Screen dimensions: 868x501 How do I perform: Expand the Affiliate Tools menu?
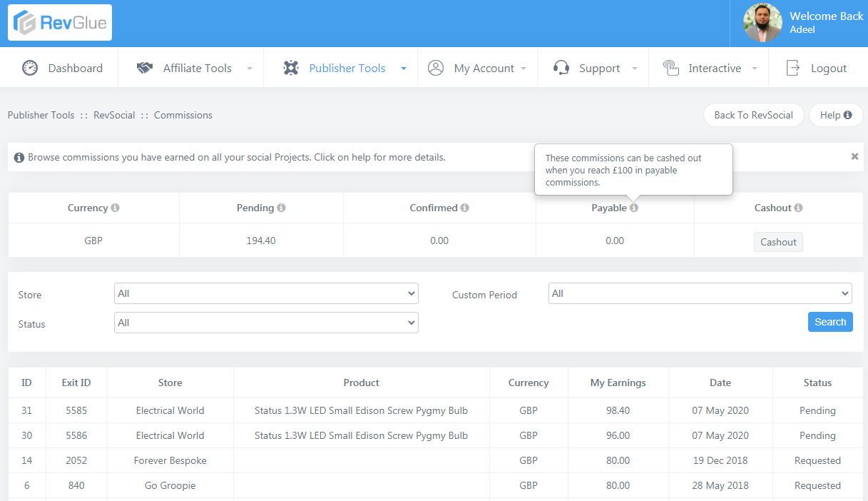pyautogui.click(x=197, y=69)
